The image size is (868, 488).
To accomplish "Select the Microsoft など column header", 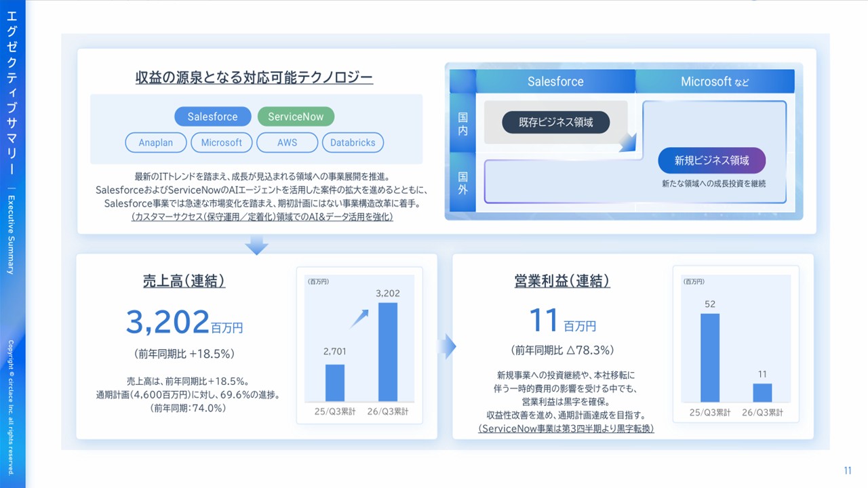I will point(715,81).
